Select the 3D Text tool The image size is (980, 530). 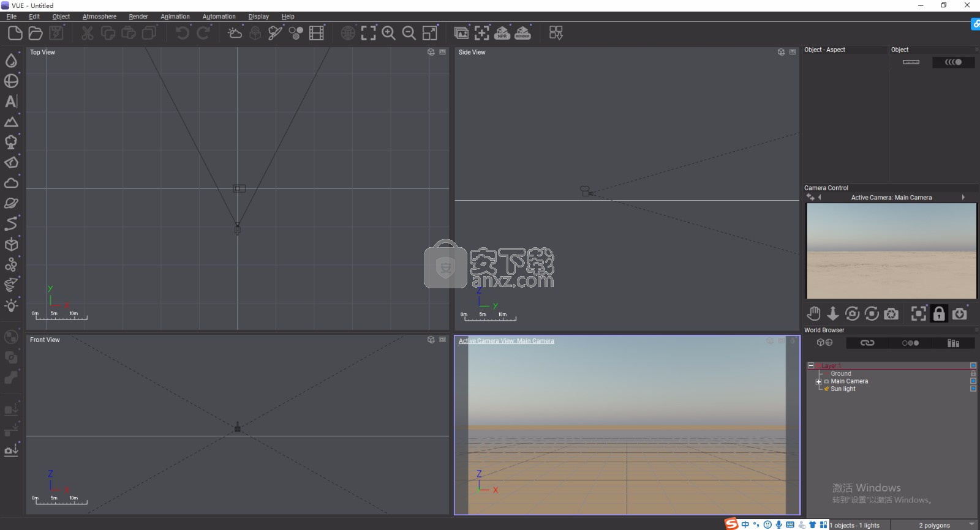(x=11, y=101)
